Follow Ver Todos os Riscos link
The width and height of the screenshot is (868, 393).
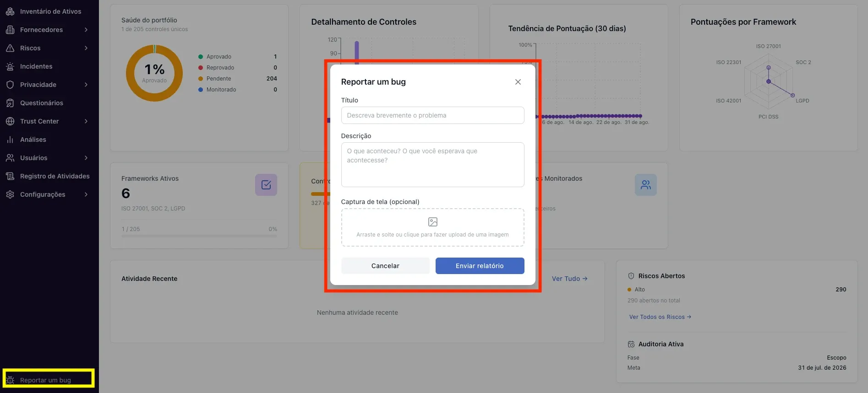point(660,317)
